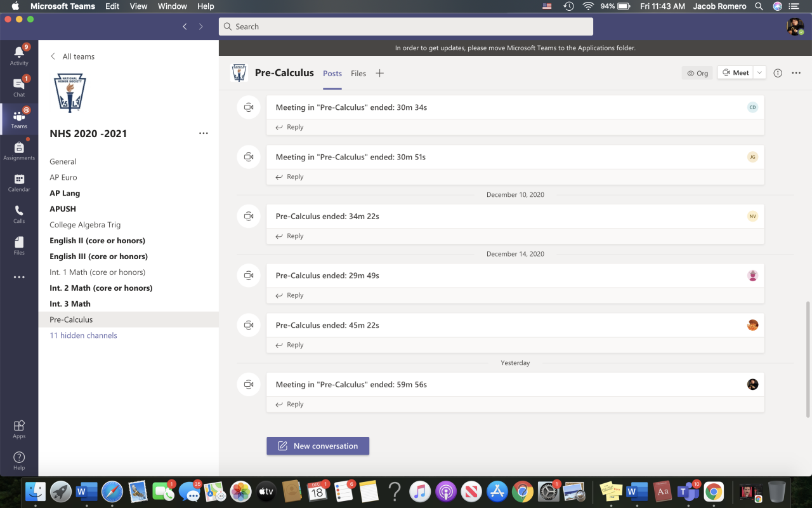Open Safari from the Dock
Viewport: 812px width, 508px height.
pyautogui.click(x=112, y=491)
